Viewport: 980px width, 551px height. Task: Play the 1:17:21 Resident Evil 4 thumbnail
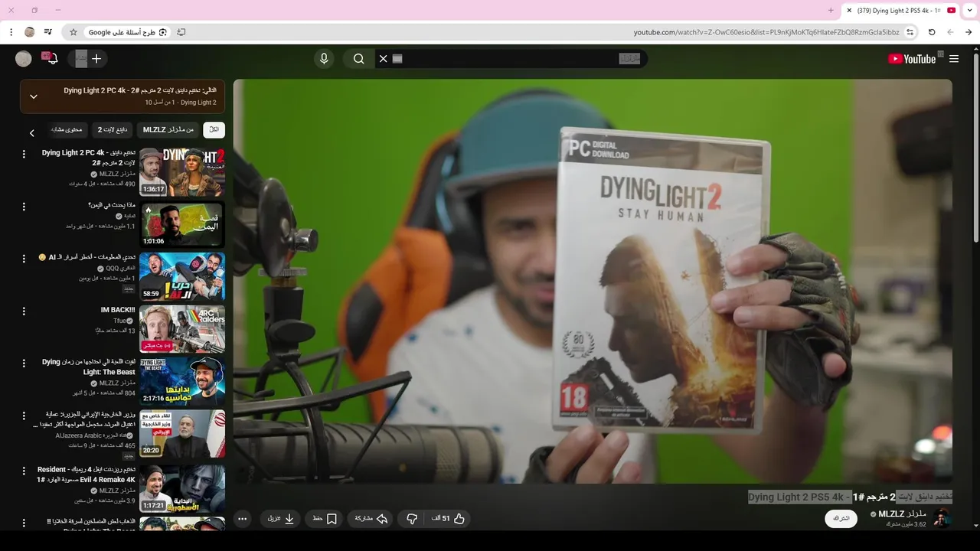[182, 488]
